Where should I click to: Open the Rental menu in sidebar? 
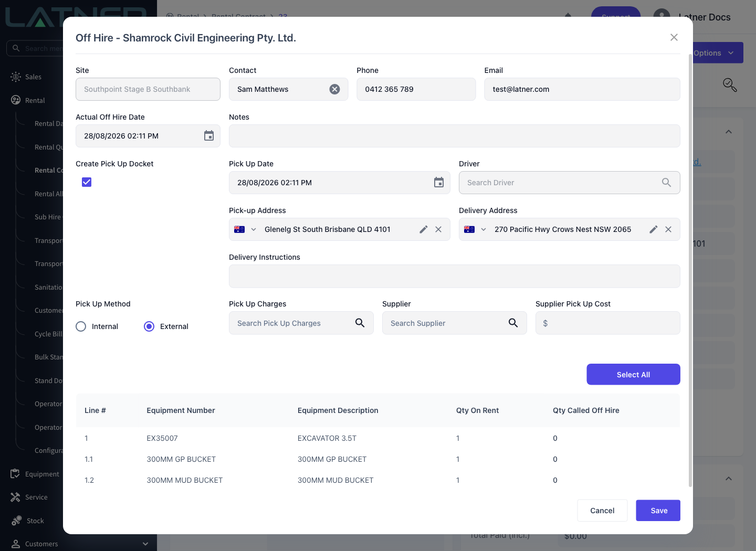(35, 100)
